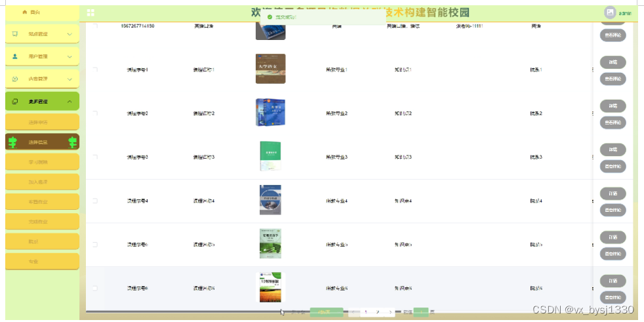Image resolution: width=644 pixels, height=322 pixels.
Task: Tick checkbox for row 课程序号5
Action: 95,245
